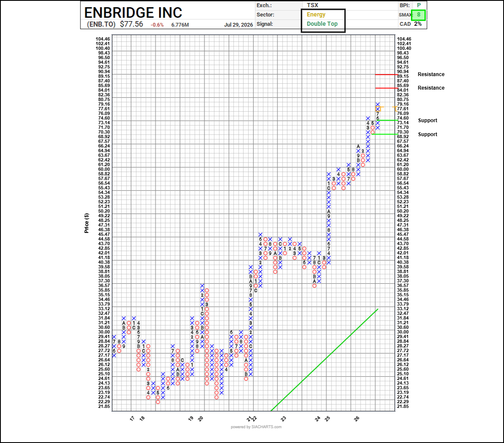Image resolution: width=504 pixels, height=443 pixels.
Task: Click the 21.85 label on left axis
Action: point(104,406)
